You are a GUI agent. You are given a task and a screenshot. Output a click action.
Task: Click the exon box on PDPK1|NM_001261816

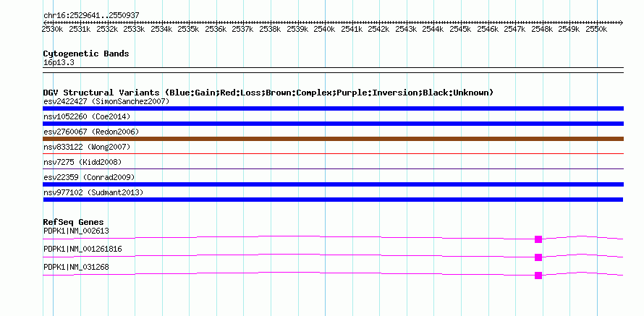click(x=538, y=257)
